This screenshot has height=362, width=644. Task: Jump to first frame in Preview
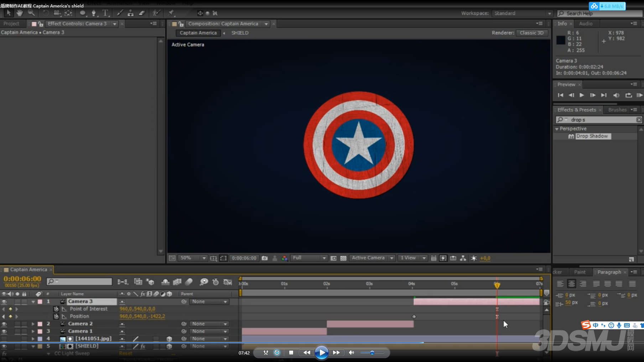point(560,95)
